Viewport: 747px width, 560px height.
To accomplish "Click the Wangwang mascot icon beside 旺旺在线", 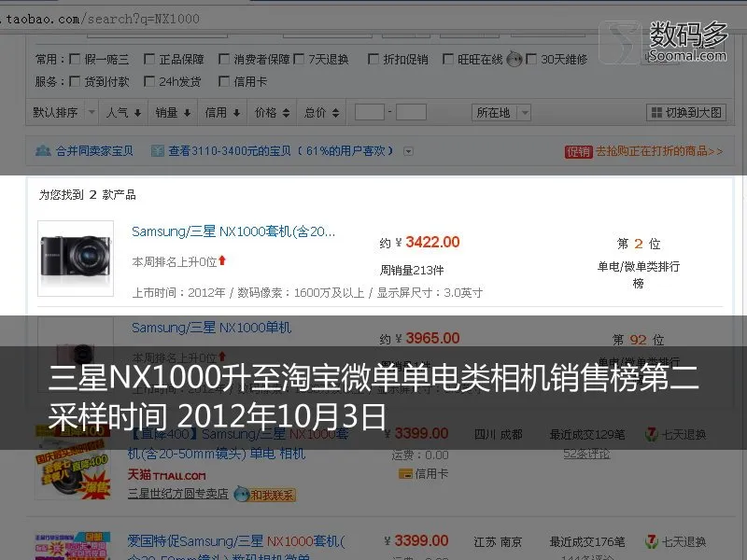I will point(514,59).
